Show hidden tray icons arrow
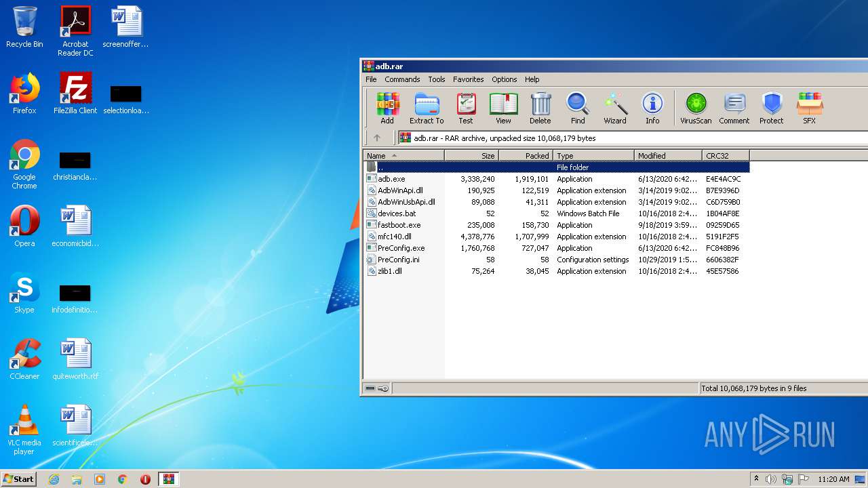The width and height of the screenshot is (868, 488). (756, 479)
